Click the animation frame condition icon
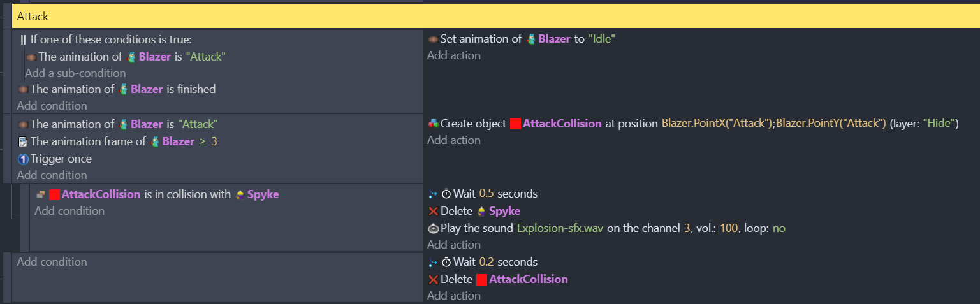This screenshot has height=304, width=980. [x=23, y=141]
